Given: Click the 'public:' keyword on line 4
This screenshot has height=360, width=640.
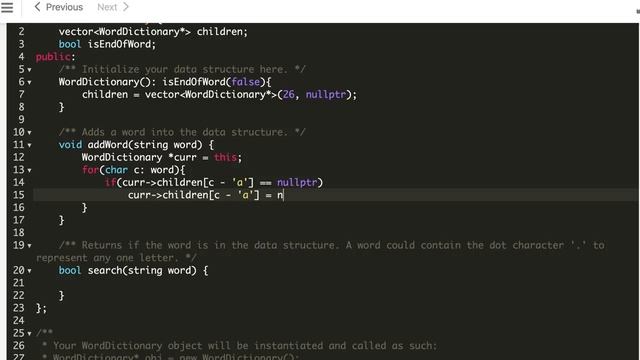Looking at the screenshot, I should [56, 57].
